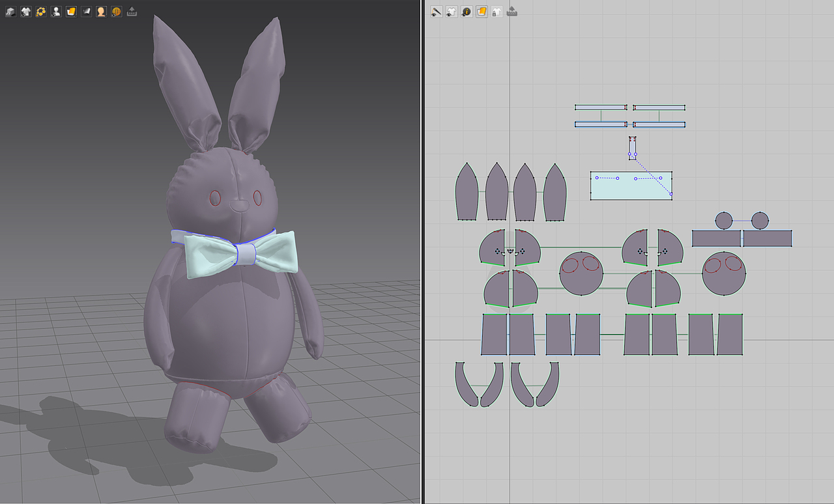The image size is (834, 504).
Task: Select the small bow knot pattern piece
Action: pos(632,148)
